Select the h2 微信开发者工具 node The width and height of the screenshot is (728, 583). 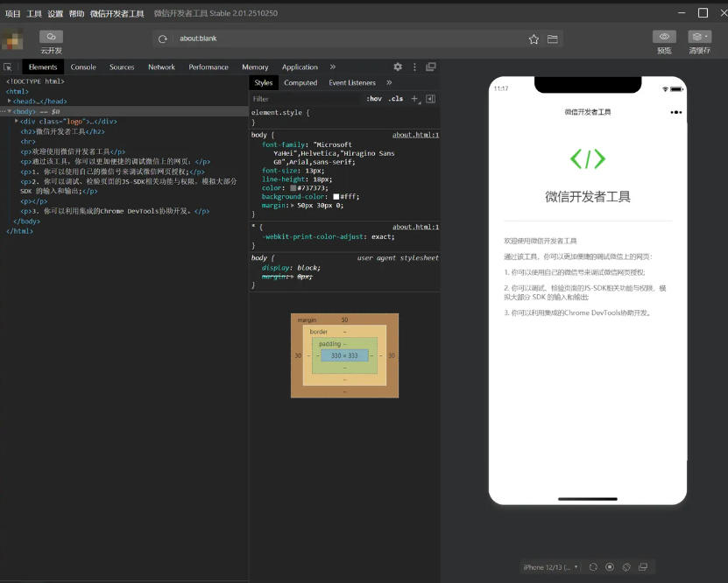click(63, 131)
